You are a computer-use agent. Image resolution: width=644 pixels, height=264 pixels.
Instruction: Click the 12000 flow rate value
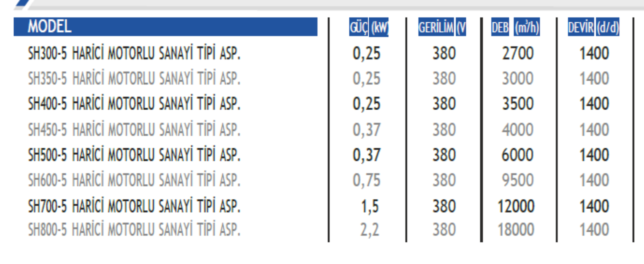coord(516,207)
